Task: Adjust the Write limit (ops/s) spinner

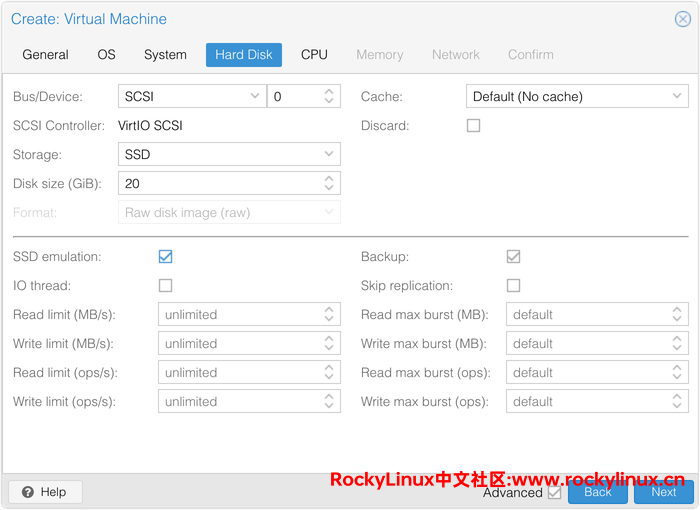Action: pyautogui.click(x=329, y=402)
